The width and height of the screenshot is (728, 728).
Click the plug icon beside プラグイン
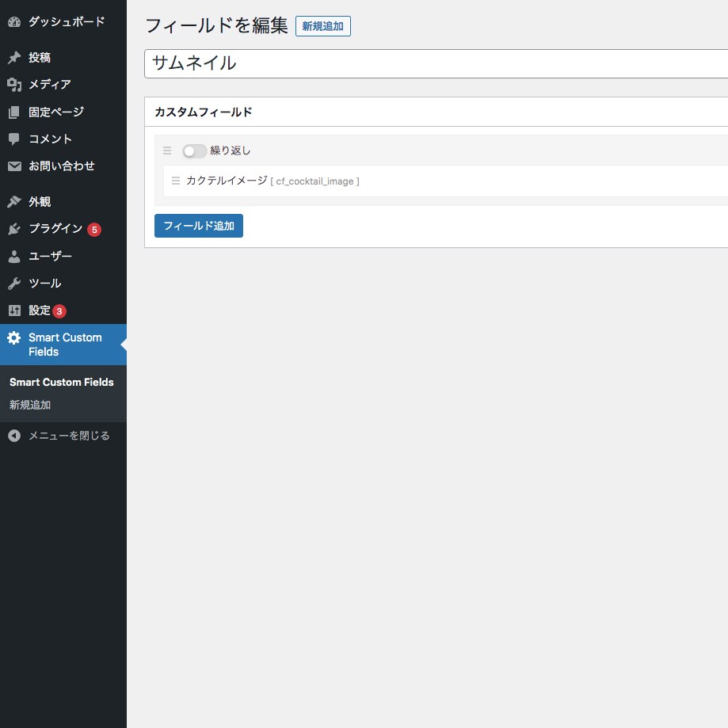[14, 229]
